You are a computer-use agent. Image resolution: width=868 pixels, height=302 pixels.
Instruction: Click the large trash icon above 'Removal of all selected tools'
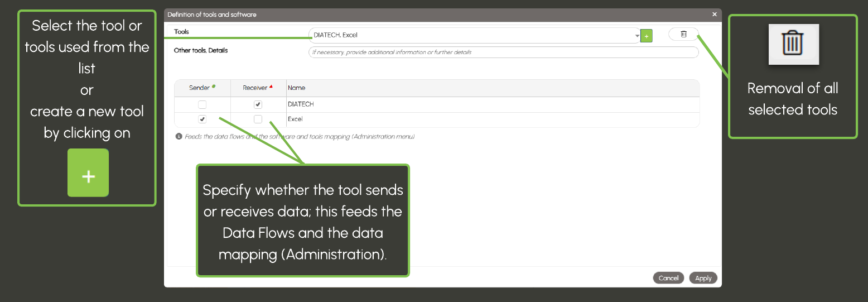coord(793,44)
